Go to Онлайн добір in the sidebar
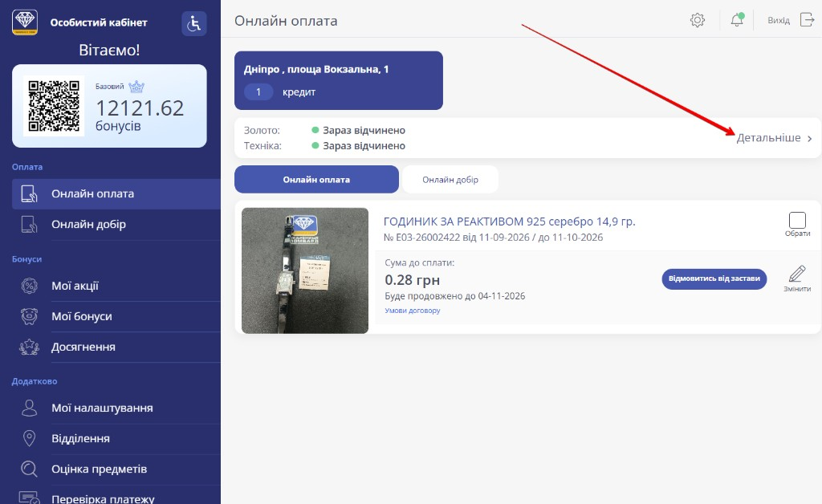This screenshot has height=504, width=822. pyautogui.click(x=116, y=224)
